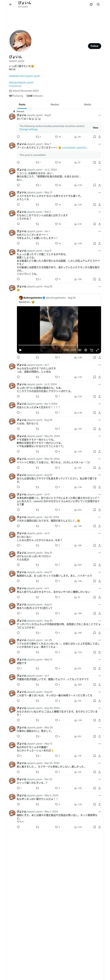Play the Buitengebieden dog video

pyautogui.click(x=21, y=350)
